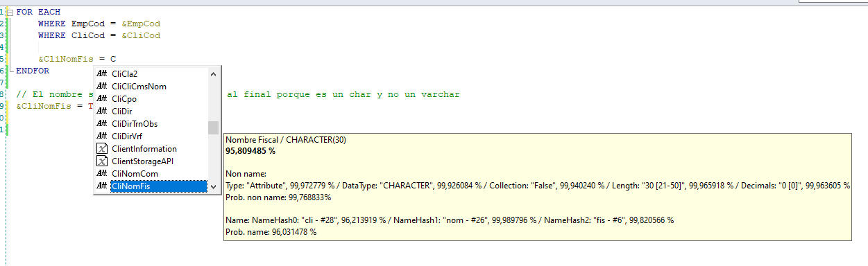
Task: Collapse the FOR EACH code block fold marker
Action: (x=11, y=12)
